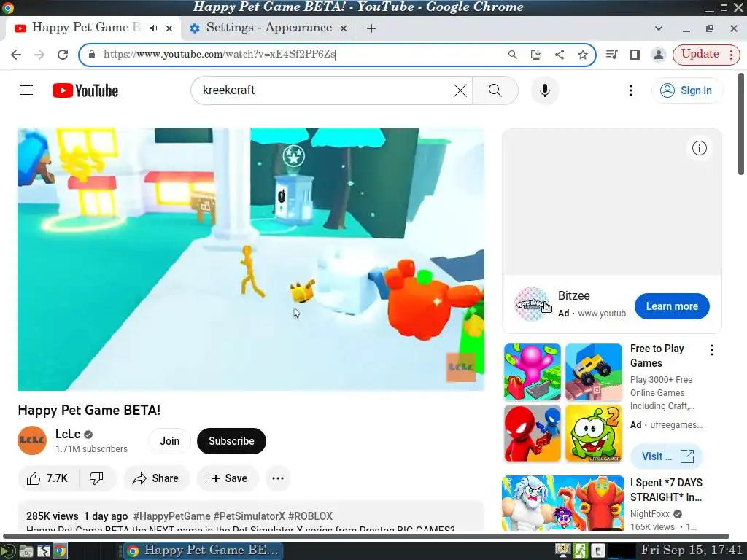Save the video to playlist
The image size is (747, 560).
[x=227, y=478]
